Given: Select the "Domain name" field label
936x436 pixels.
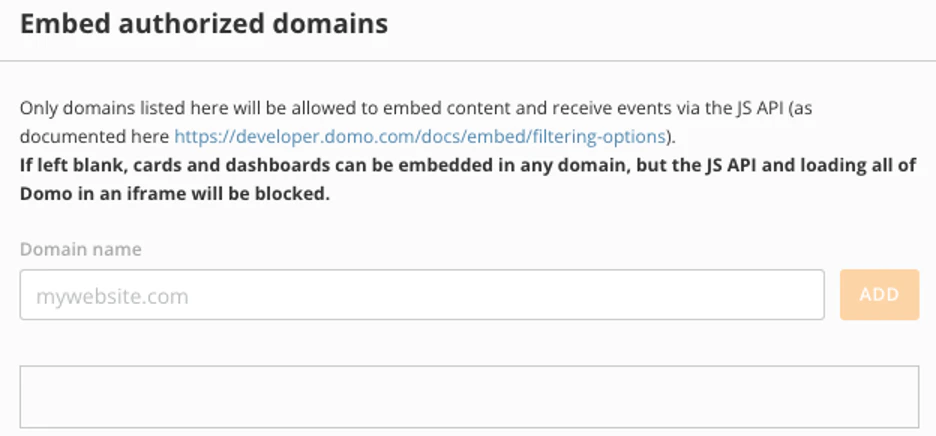Looking at the screenshot, I should pos(81,249).
